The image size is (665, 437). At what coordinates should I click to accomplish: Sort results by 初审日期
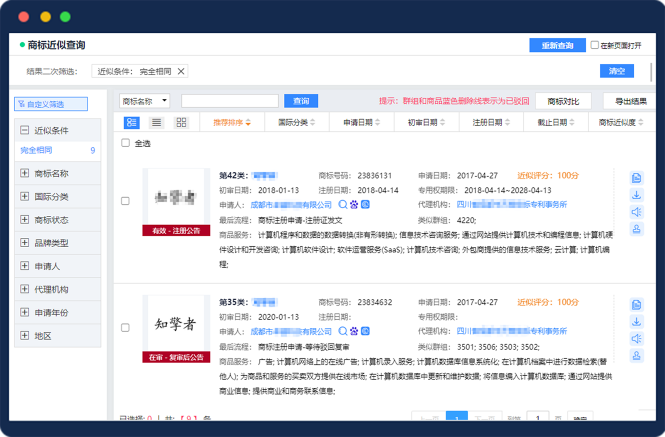click(426, 123)
